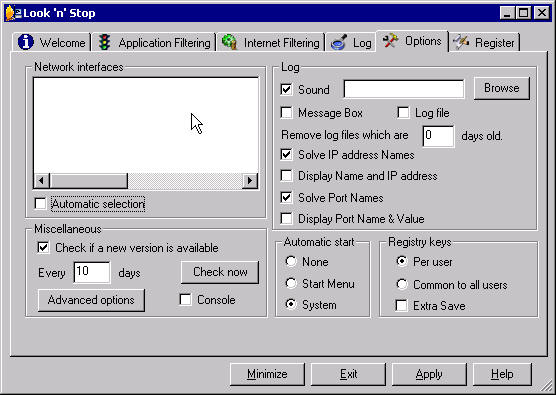Screen dimensions: 556x395
Task: Go to the Register tab
Action: click(x=484, y=42)
